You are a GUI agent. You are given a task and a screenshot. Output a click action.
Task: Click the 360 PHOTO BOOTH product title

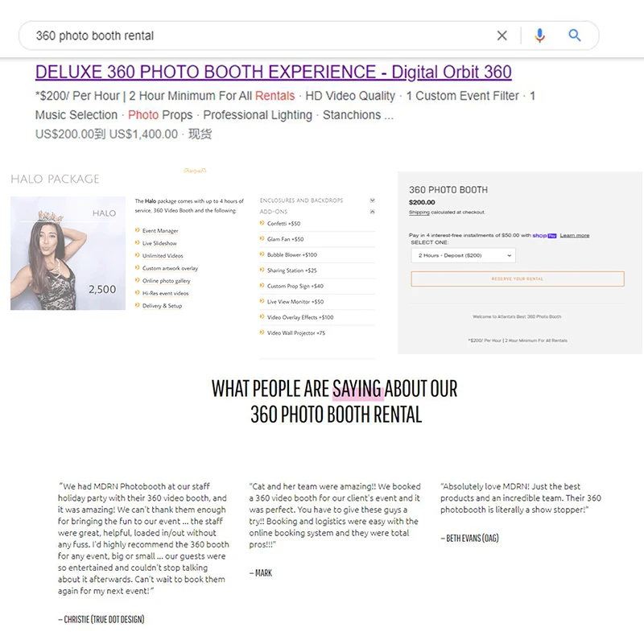[448, 190]
